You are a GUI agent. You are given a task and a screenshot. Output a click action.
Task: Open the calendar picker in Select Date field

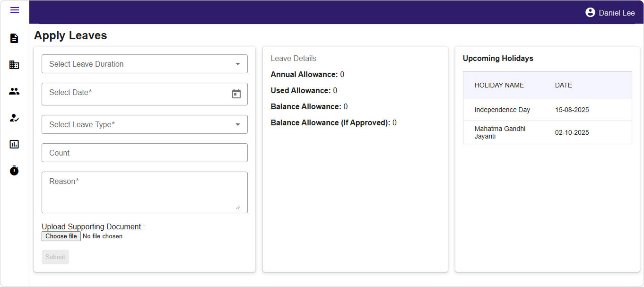236,94
